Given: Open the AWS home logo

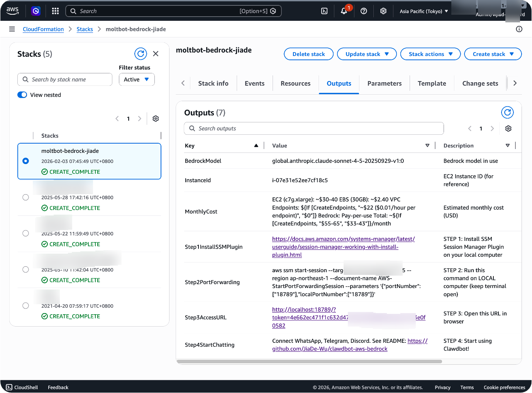Looking at the screenshot, I should tap(12, 11).
